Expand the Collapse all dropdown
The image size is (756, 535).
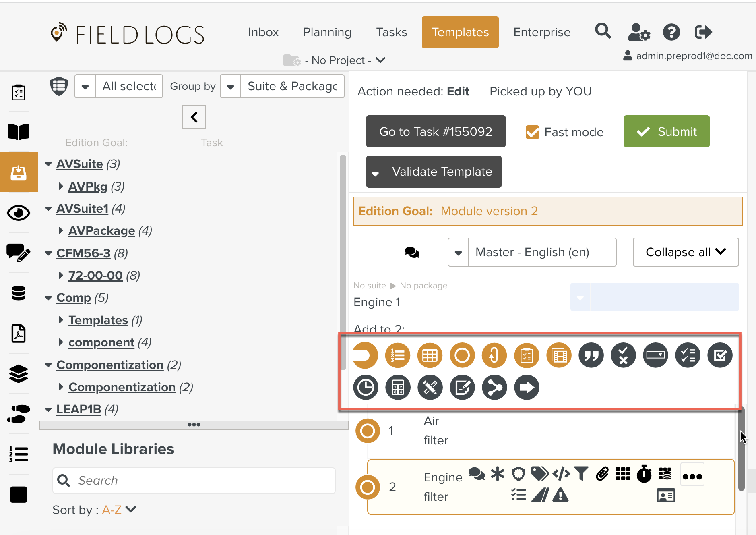(685, 252)
